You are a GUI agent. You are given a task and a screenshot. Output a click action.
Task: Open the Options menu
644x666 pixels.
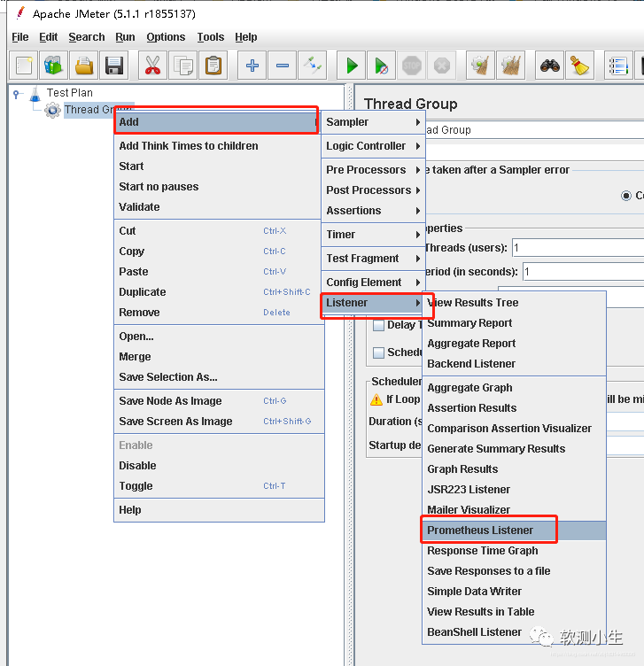166,37
